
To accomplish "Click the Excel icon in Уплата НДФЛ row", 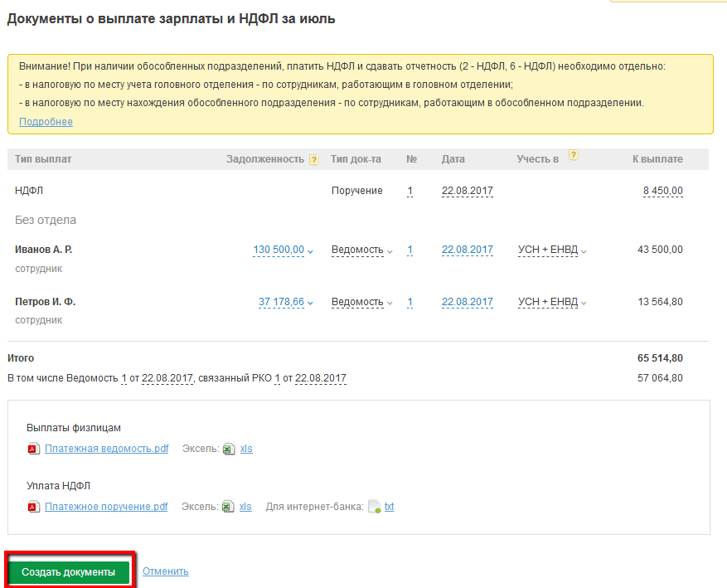I will [228, 507].
